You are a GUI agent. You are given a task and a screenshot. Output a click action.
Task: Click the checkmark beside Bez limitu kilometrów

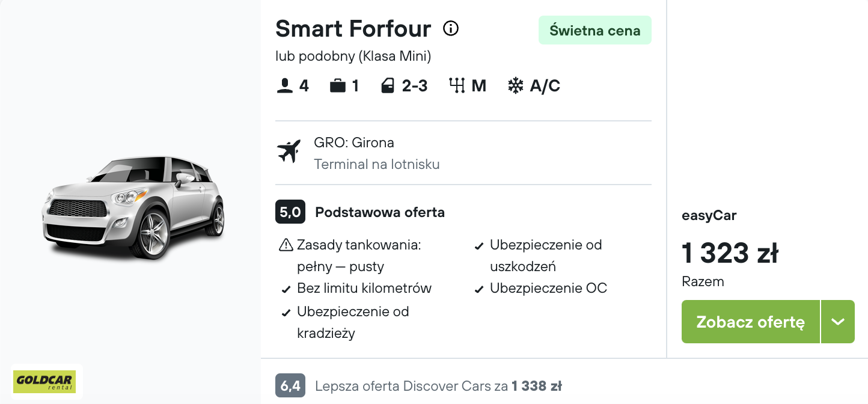[286, 289]
